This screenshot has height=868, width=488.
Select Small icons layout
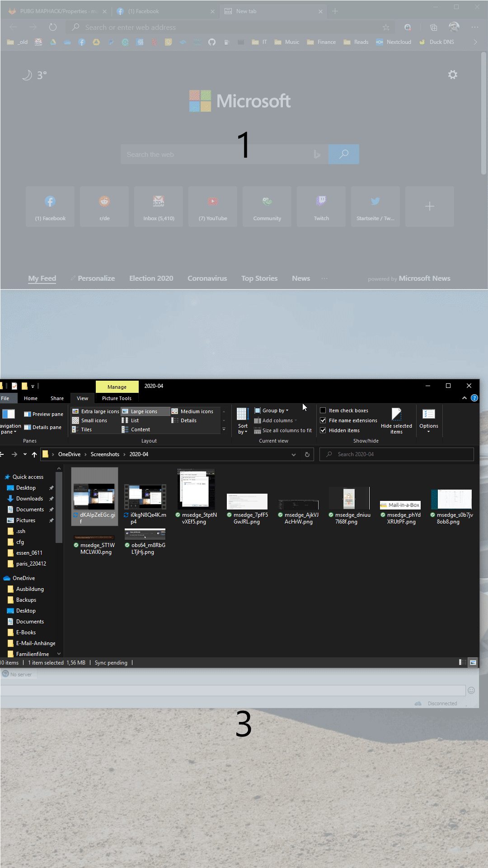pyautogui.click(x=89, y=420)
